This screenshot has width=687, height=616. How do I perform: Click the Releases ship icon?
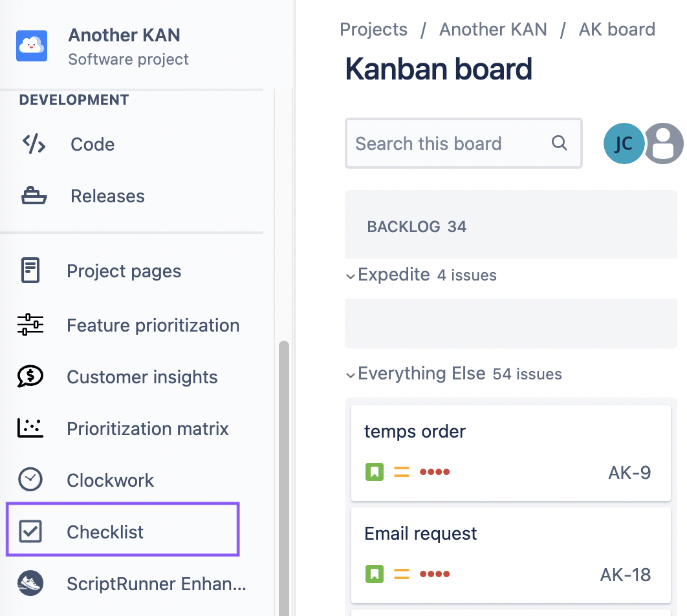click(34, 196)
